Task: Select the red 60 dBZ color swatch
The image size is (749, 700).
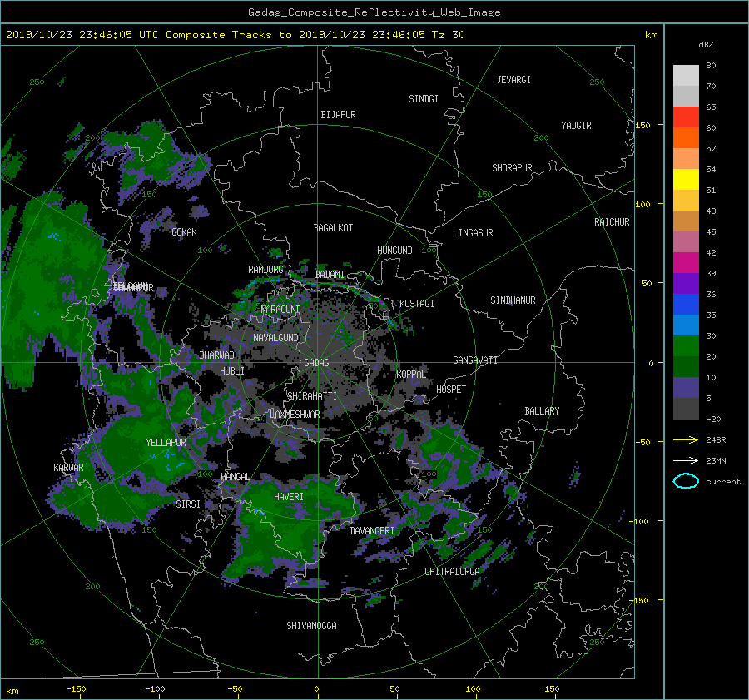Action: tap(686, 117)
